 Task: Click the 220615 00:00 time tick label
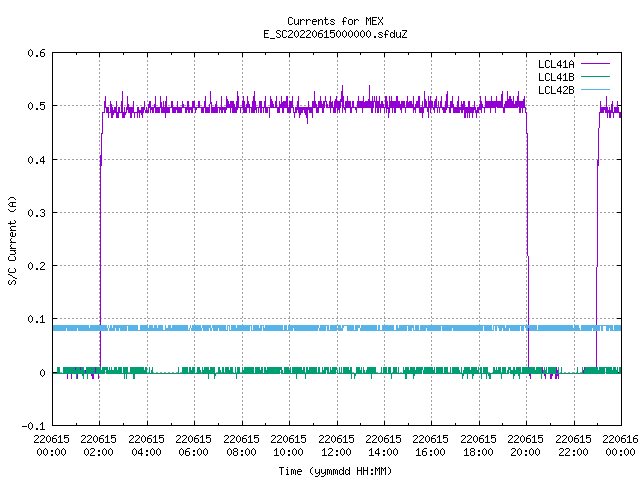[x=51, y=445]
